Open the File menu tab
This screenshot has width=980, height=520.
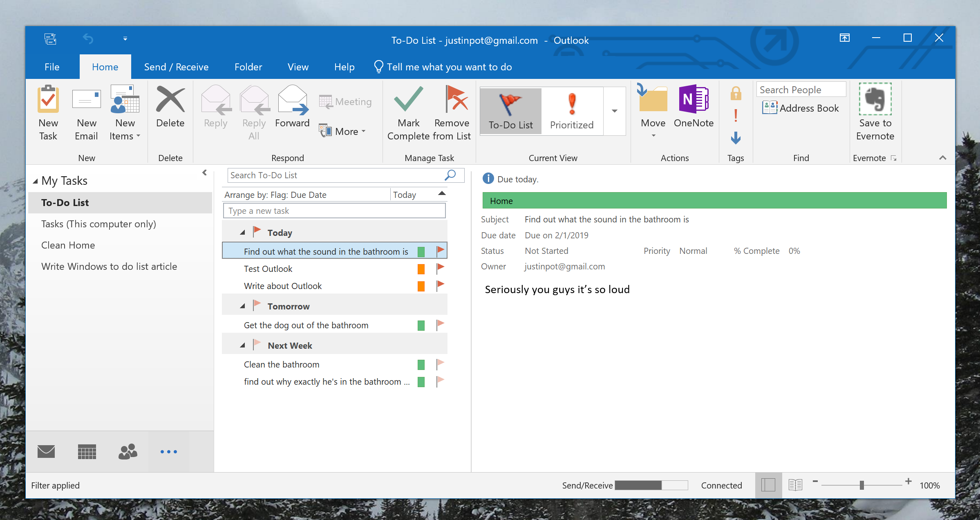(52, 67)
